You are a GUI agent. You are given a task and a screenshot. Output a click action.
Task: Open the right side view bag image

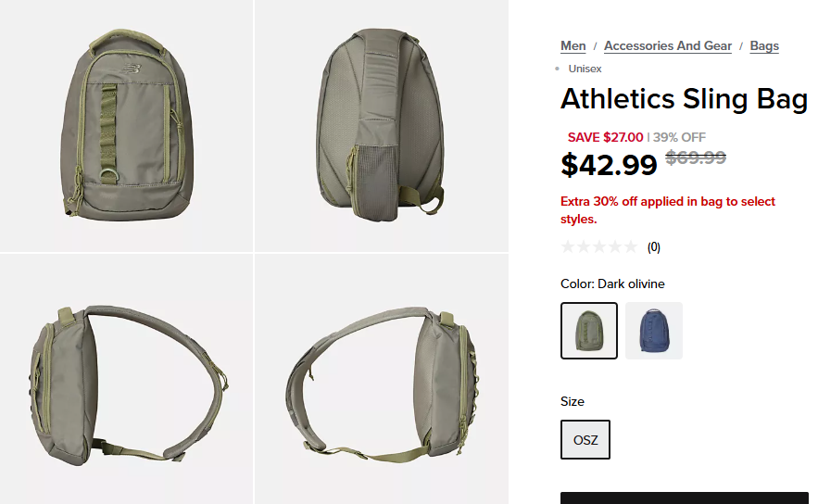click(382, 379)
